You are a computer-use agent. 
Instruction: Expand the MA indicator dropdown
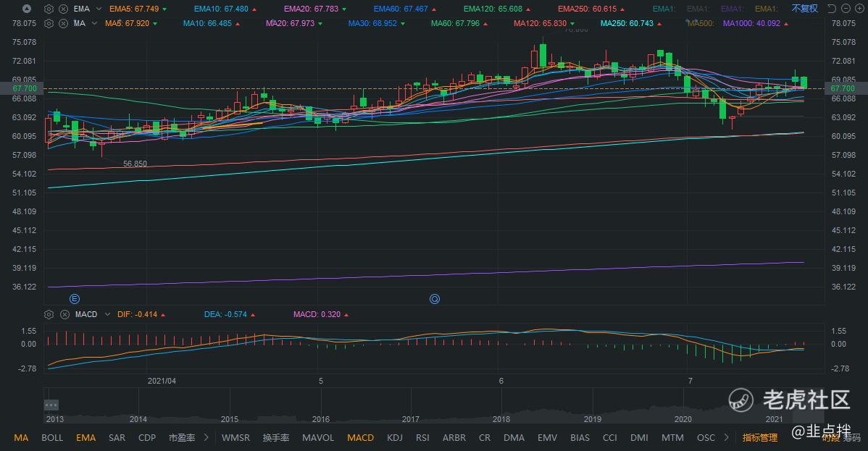(94, 23)
